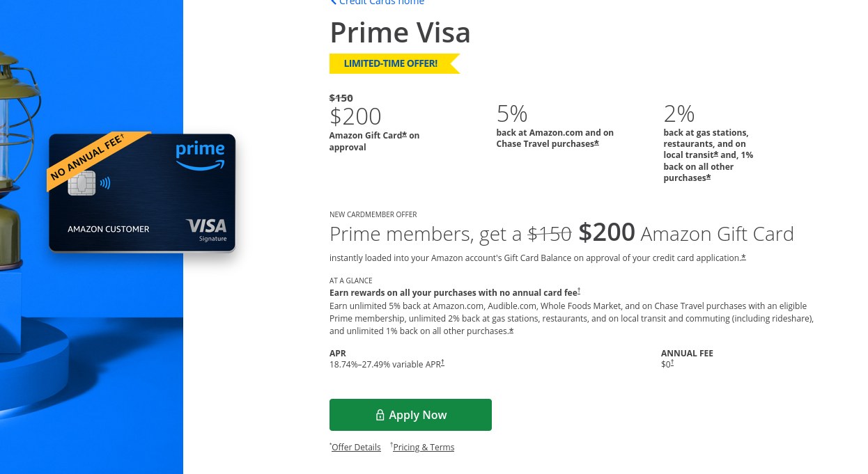Click the asterisk after credit card application

743,257
